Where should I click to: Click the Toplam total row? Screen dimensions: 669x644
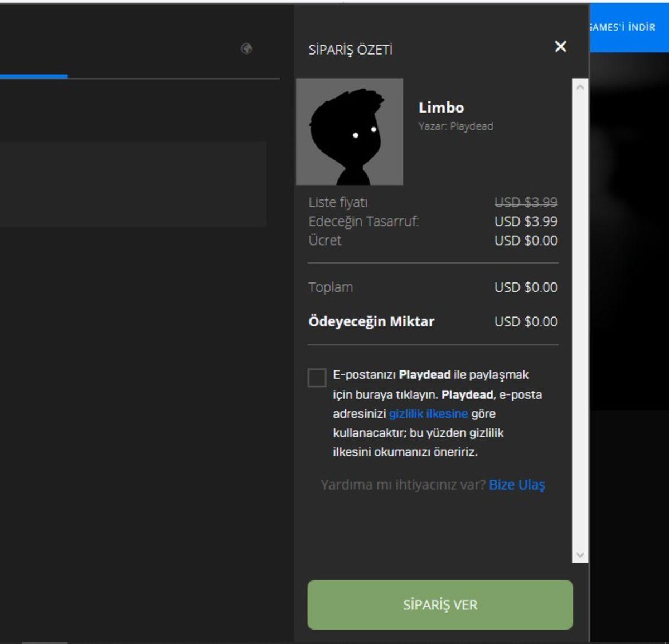pyautogui.click(x=331, y=287)
